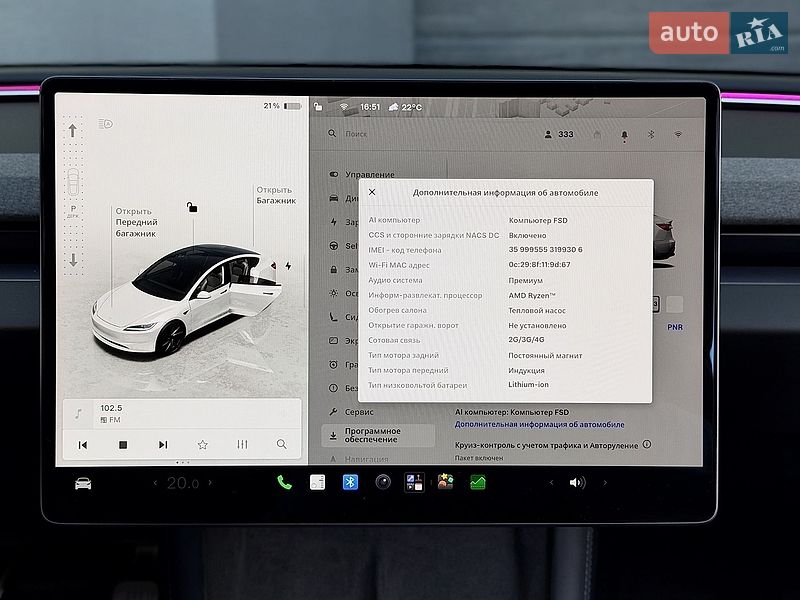
Task: Tap the 22°C weather indicator
Action: pyautogui.click(x=406, y=107)
